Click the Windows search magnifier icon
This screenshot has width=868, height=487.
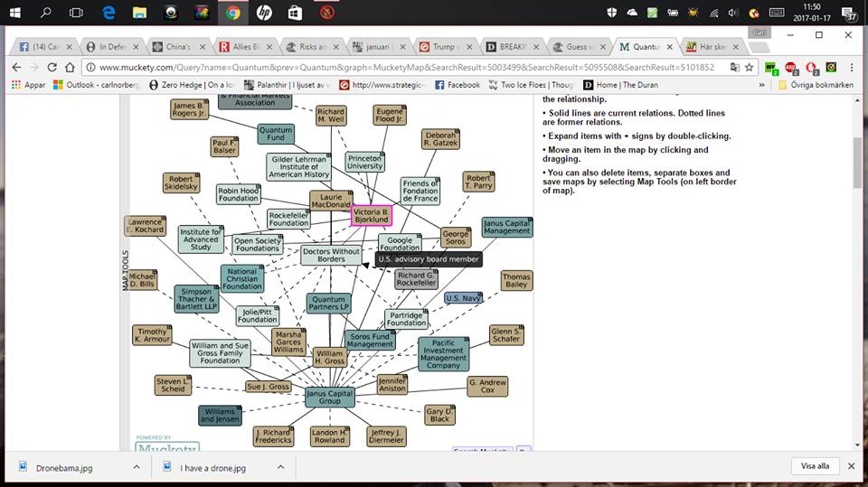click(46, 13)
